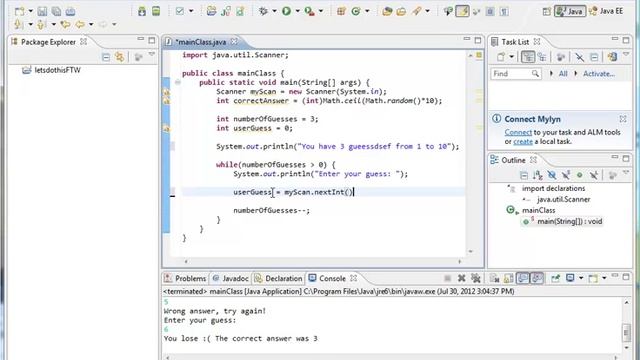The width and height of the screenshot is (640, 360).
Task: Click Collapse All in Task List
Action: [x=594, y=57]
